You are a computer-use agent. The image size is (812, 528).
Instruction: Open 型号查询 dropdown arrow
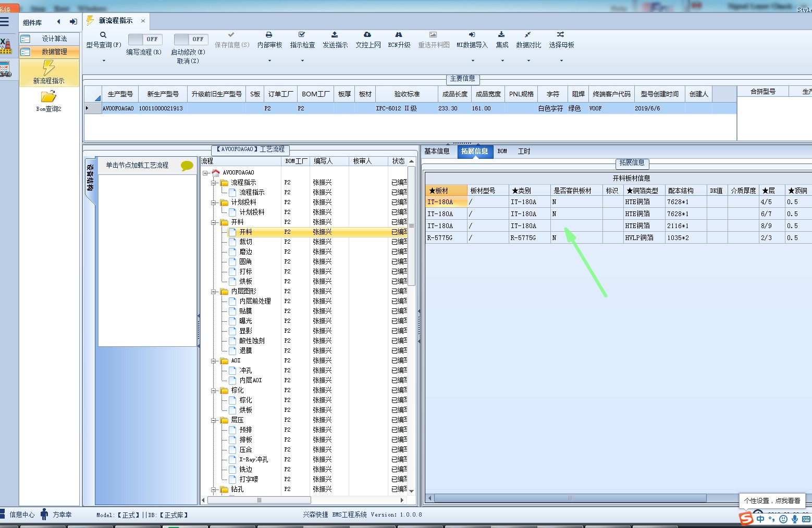click(103, 61)
